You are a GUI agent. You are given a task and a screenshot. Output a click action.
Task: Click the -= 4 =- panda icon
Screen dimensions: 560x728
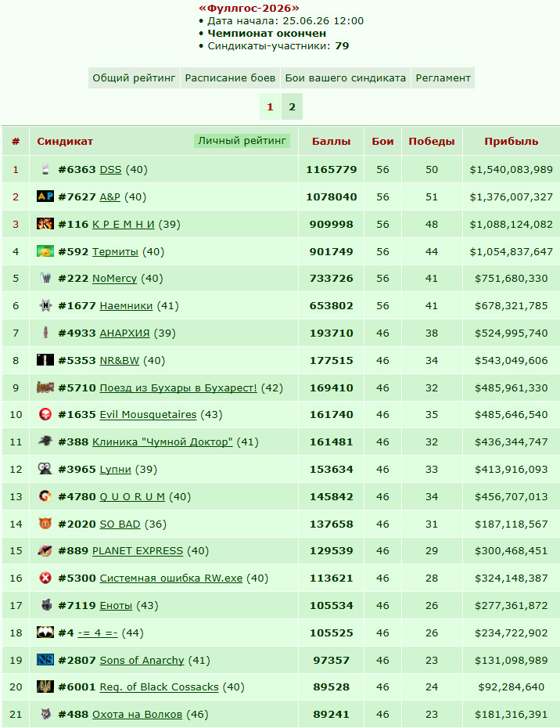(x=45, y=632)
